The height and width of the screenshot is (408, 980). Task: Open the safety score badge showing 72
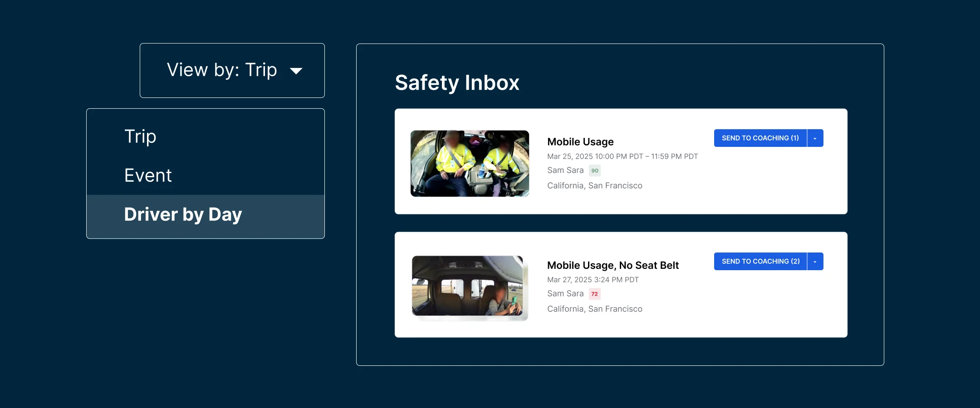(x=594, y=293)
